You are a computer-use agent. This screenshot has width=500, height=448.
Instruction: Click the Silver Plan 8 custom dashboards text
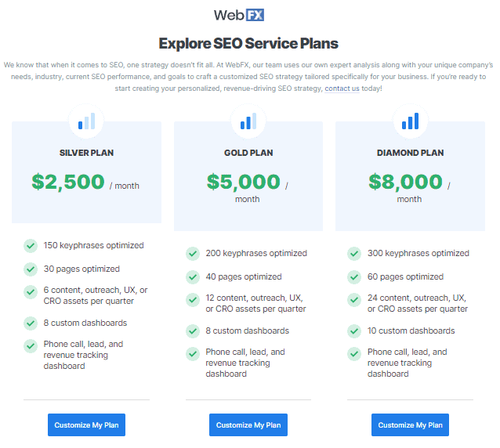[85, 323]
